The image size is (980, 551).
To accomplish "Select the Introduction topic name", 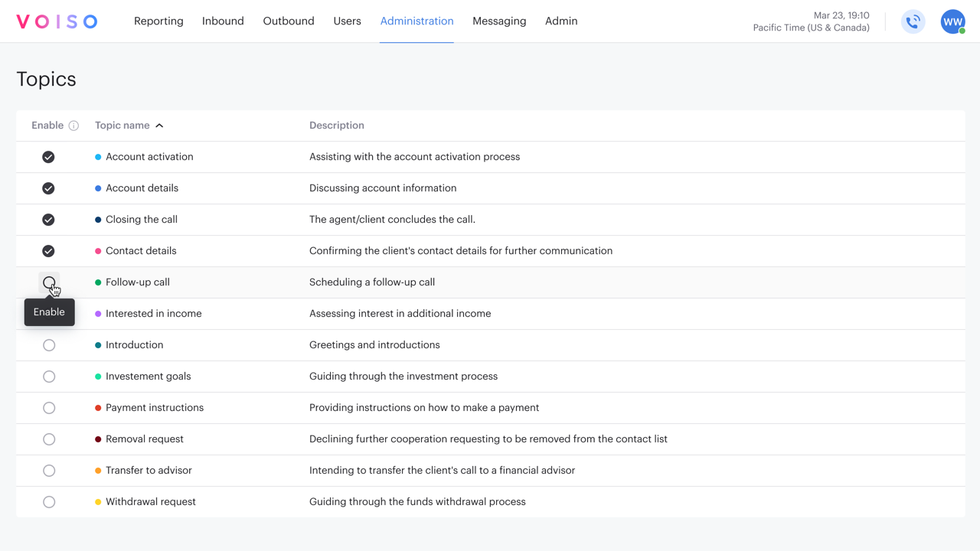I will (135, 345).
